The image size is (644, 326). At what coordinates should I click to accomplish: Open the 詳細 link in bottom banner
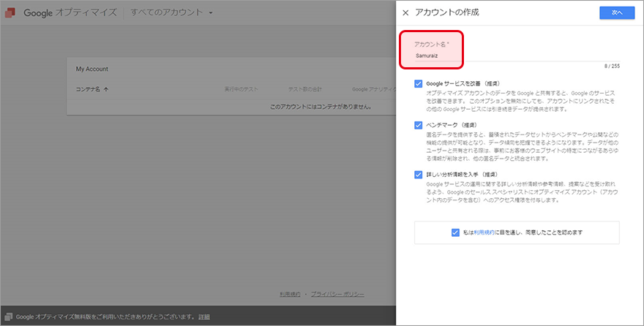click(204, 317)
